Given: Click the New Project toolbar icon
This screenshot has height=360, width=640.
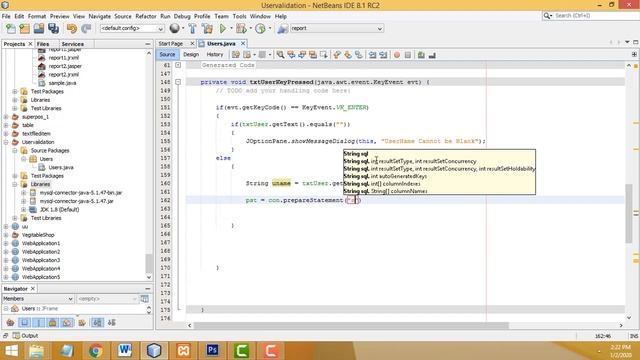Looking at the screenshot, I should pyautogui.click(x=25, y=29).
